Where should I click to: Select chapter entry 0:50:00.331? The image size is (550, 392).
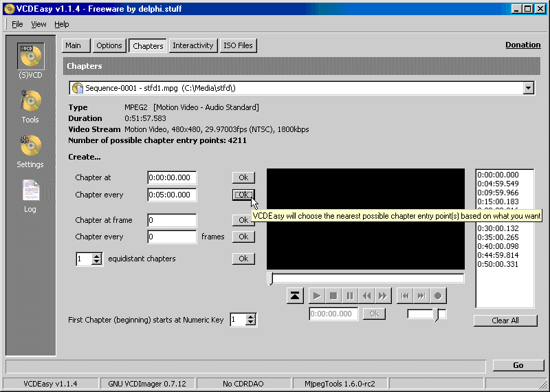click(x=498, y=264)
